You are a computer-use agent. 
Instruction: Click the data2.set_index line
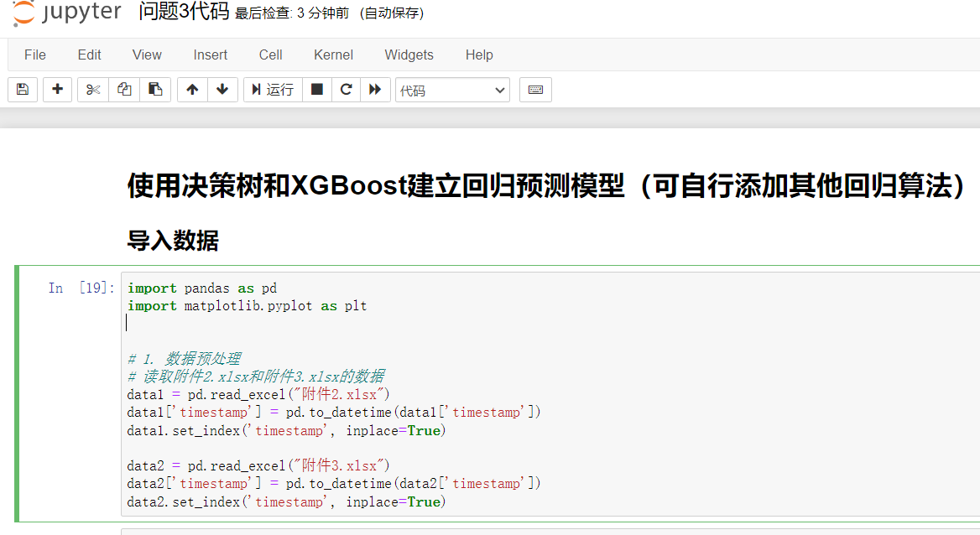[x=286, y=501]
